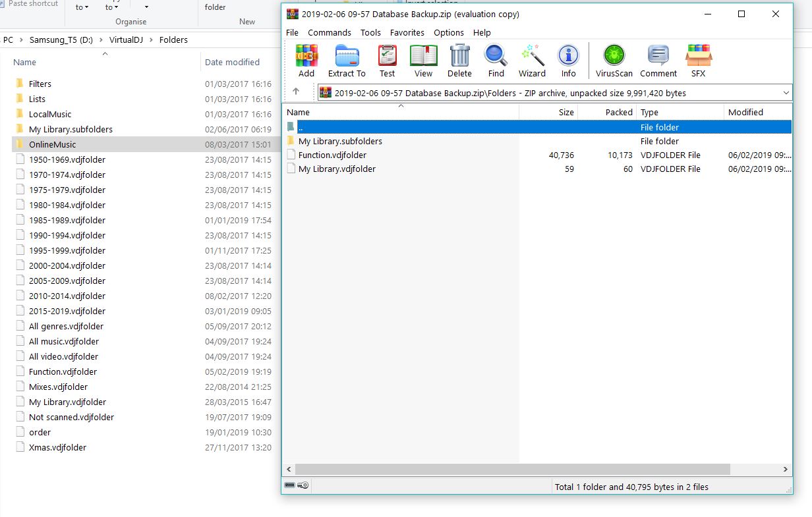
Task: Sort WinRAR list by Size column
Action: 548,112
